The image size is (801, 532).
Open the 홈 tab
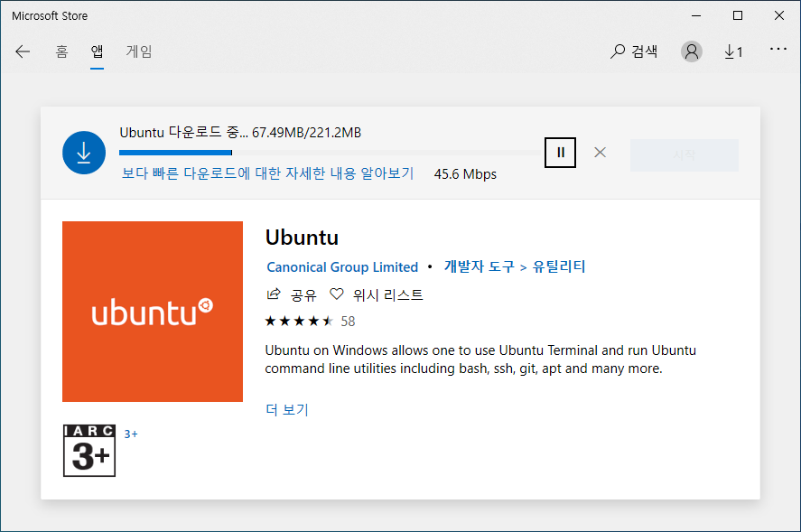(x=61, y=51)
